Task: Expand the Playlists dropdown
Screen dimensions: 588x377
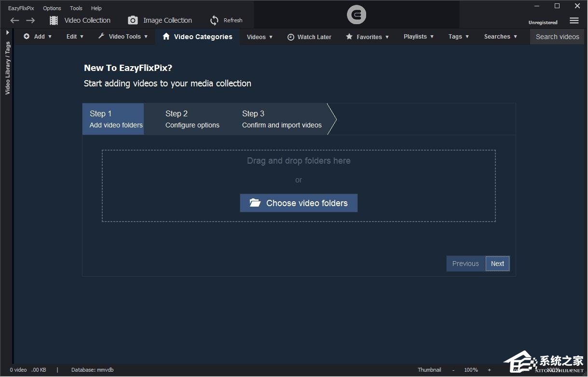Action: coord(418,37)
